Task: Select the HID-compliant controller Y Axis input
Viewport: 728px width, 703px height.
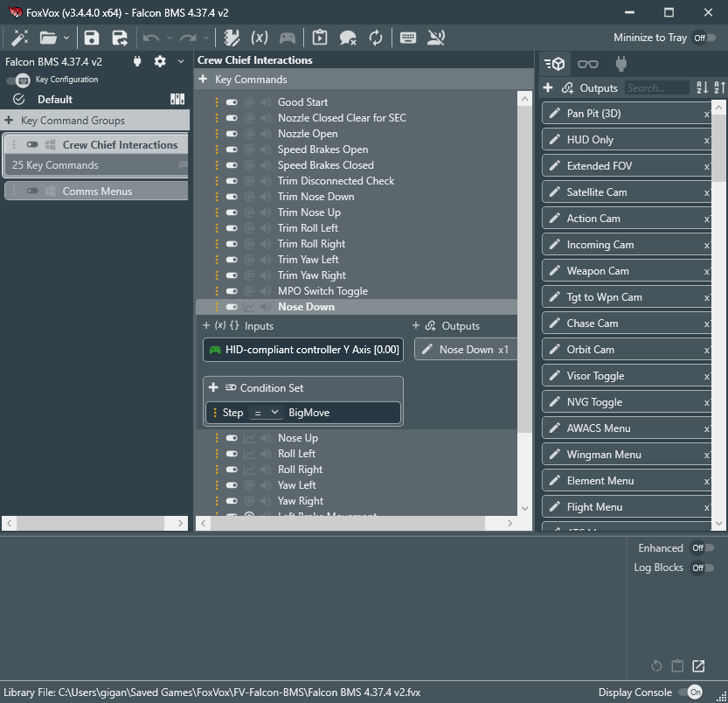Action: point(303,350)
